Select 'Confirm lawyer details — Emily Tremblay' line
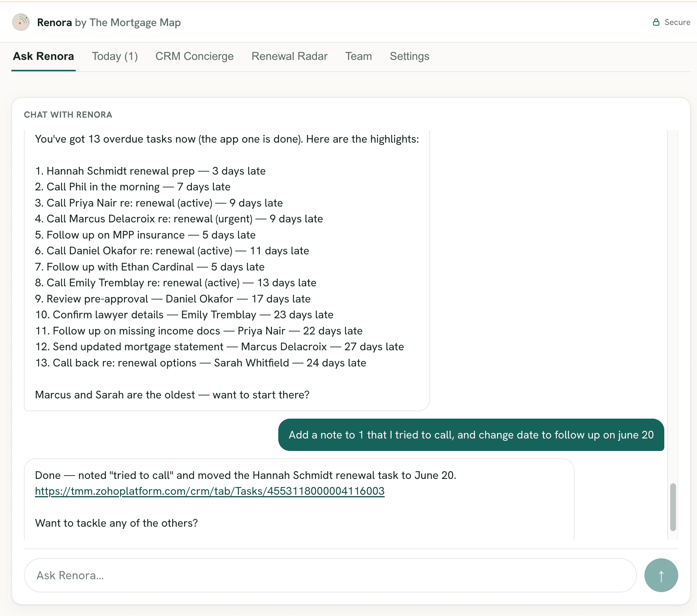The width and height of the screenshot is (697, 616). pos(184,315)
